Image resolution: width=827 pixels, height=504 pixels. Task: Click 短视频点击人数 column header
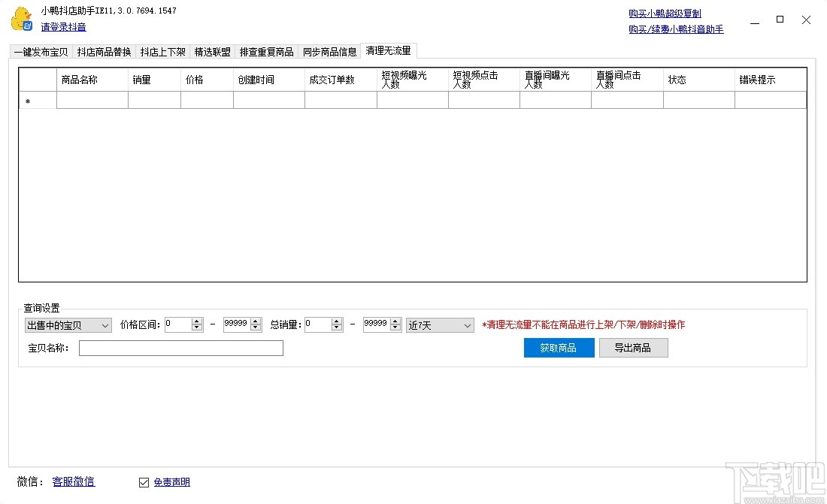coord(484,80)
